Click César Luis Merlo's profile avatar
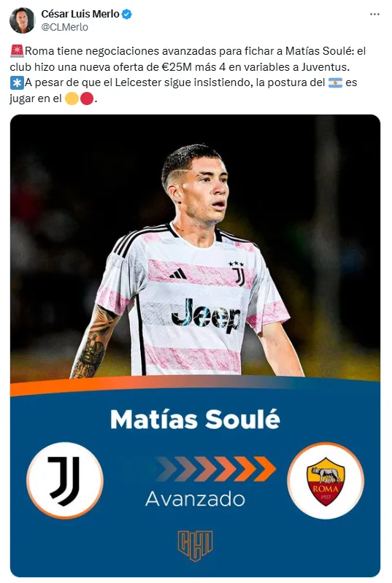 click(x=23, y=20)
